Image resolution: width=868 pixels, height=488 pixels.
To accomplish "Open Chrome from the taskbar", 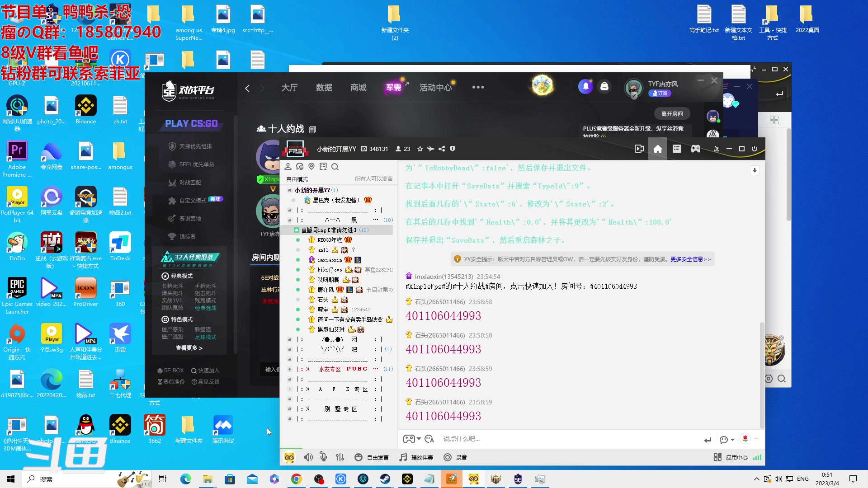I will pos(297,479).
